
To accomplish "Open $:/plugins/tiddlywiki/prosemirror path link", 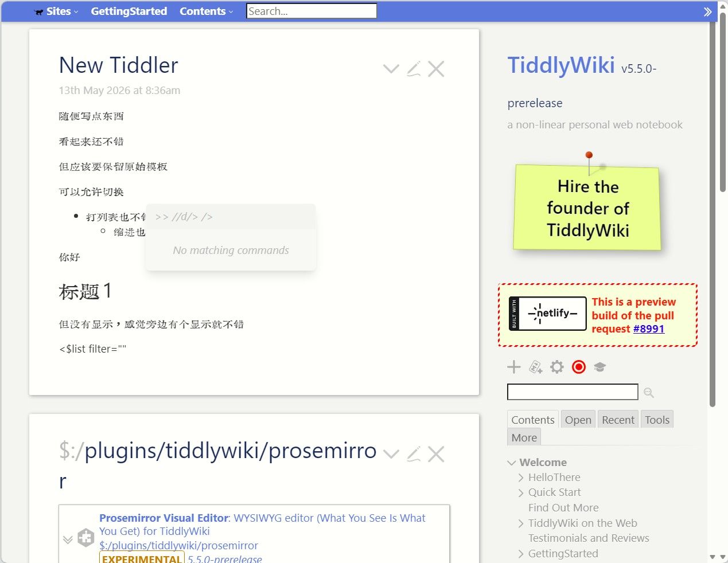I will (178, 545).
